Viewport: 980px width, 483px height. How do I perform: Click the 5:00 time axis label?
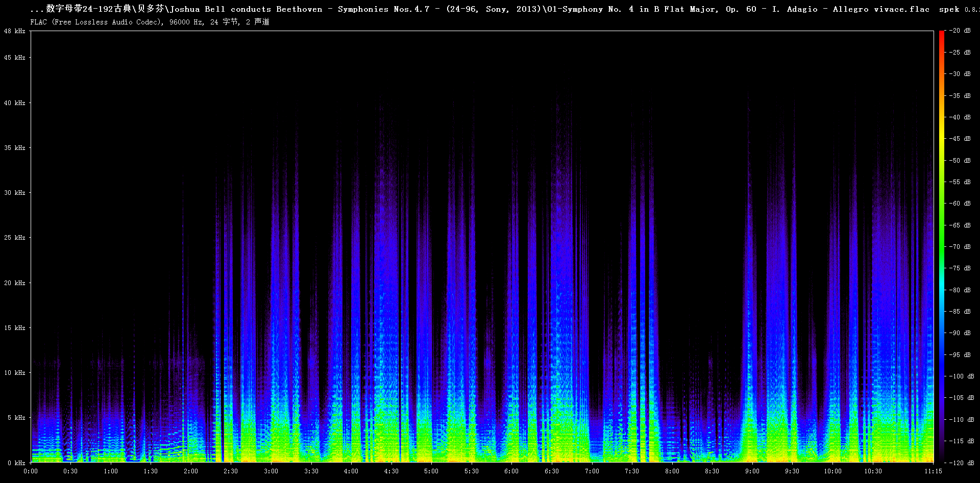coord(431,471)
